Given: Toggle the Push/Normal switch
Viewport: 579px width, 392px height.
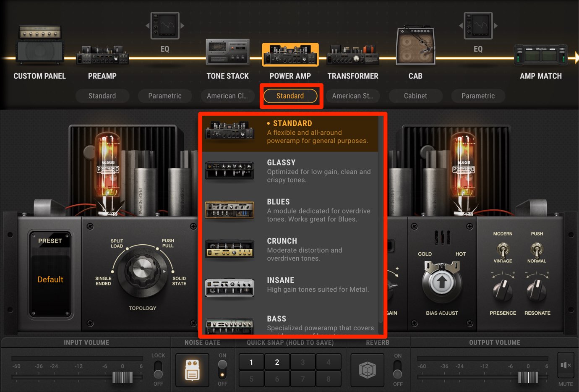Looking at the screenshot, I should click(537, 250).
